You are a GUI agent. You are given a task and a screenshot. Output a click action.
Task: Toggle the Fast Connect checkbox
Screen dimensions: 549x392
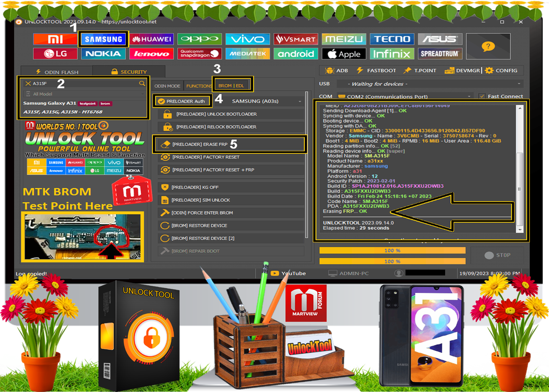482,96
